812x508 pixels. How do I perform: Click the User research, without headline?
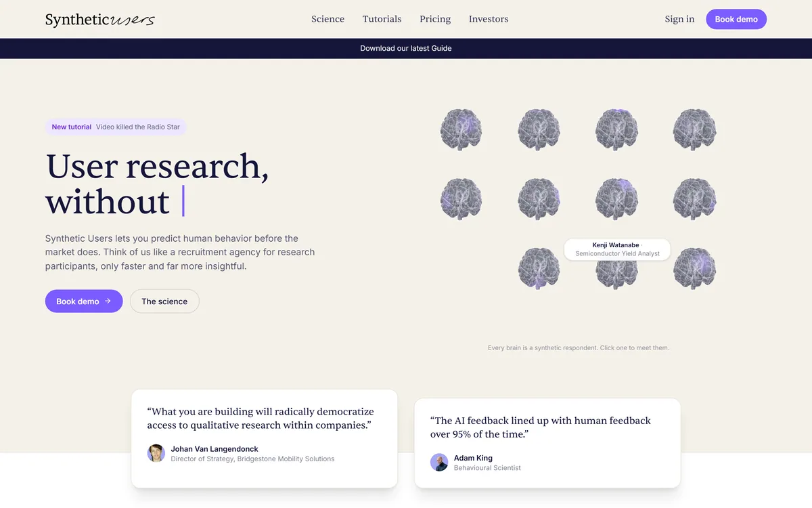pyautogui.click(x=157, y=184)
